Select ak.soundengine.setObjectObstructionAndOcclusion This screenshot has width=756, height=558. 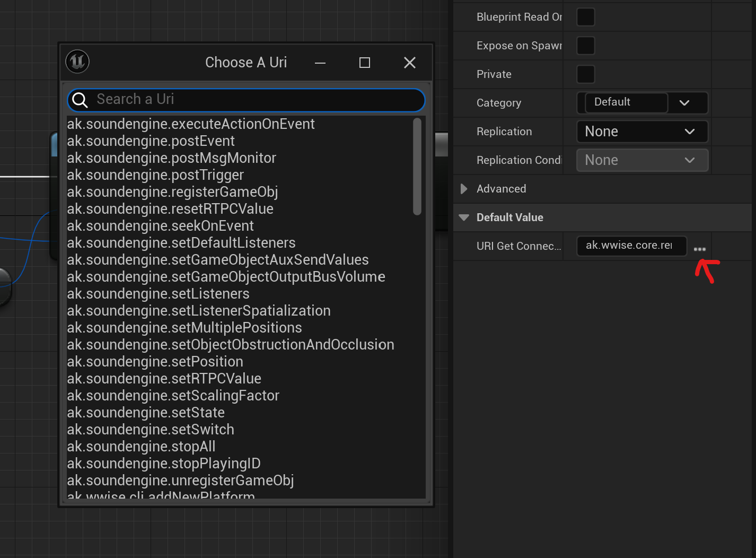pyautogui.click(x=231, y=345)
